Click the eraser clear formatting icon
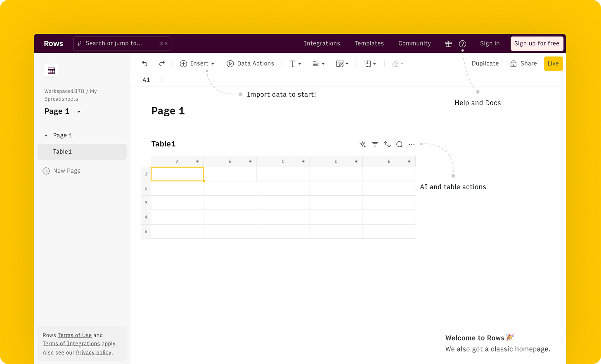 click(x=395, y=63)
